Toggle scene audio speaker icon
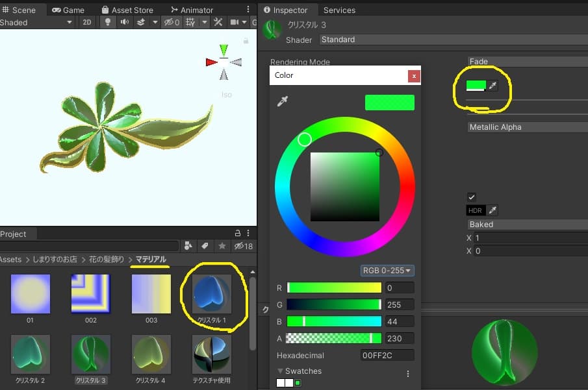The width and height of the screenshot is (588, 390). click(124, 22)
